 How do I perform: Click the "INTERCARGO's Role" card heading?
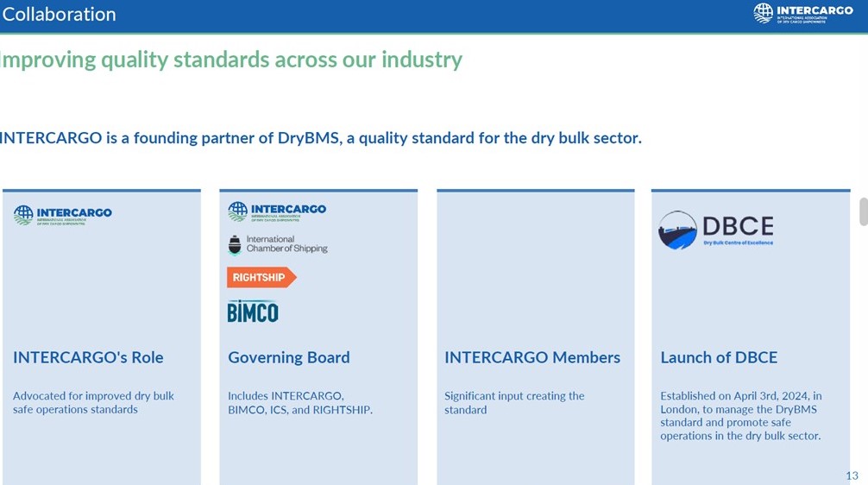(88, 357)
